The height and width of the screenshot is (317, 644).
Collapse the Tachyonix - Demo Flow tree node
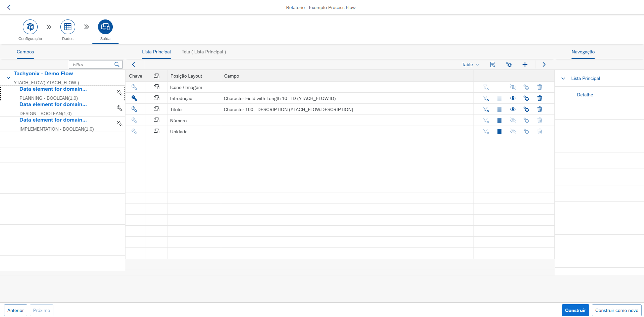click(x=8, y=78)
